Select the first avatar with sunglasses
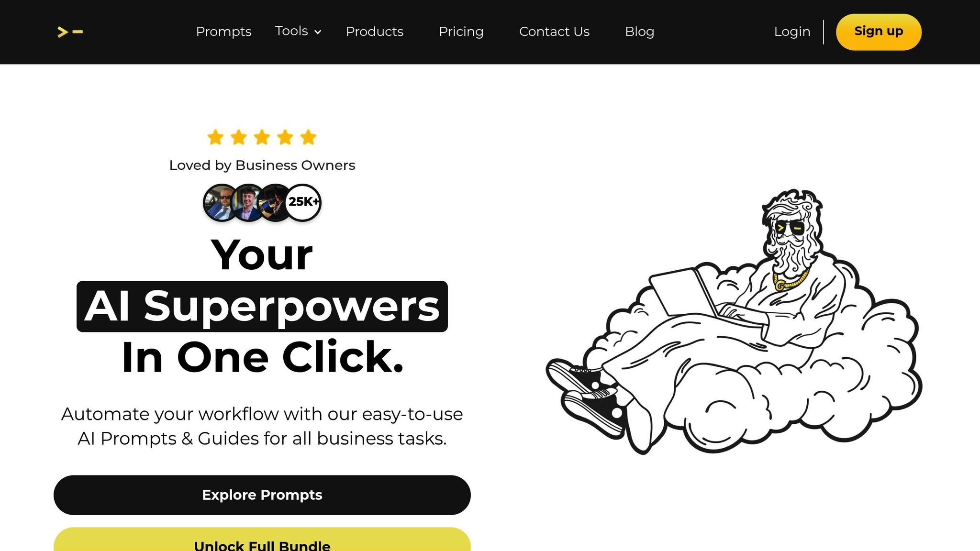The height and width of the screenshot is (551, 980). click(221, 203)
